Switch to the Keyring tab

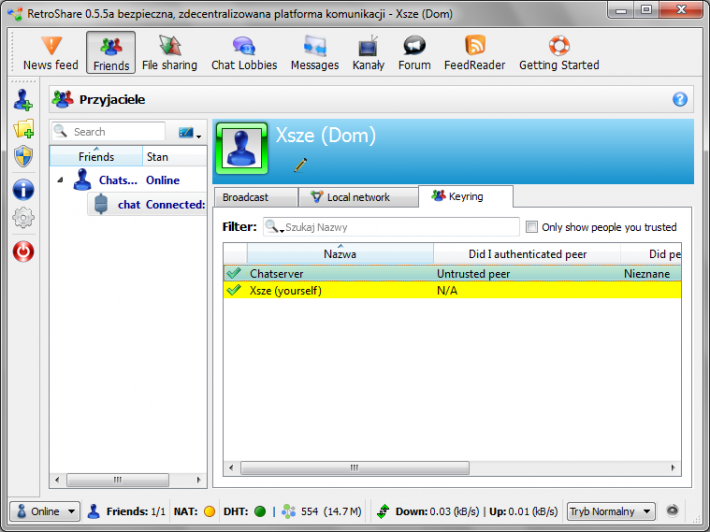click(x=465, y=197)
